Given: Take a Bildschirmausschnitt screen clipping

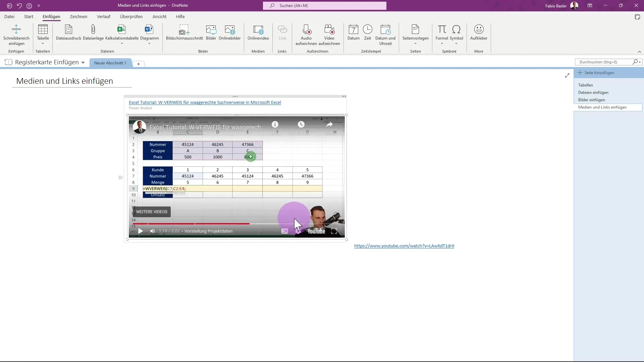Looking at the screenshot, I should (x=184, y=33).
